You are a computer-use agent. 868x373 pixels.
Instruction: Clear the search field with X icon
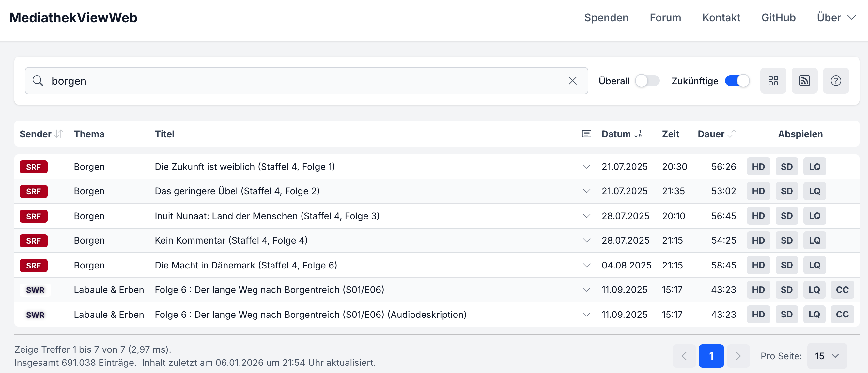(572, 81)
